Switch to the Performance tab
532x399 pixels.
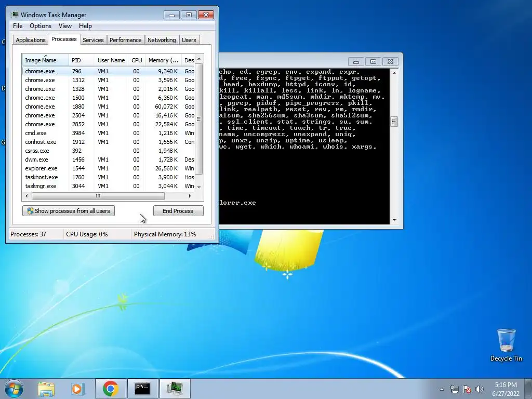click(125, 40)
